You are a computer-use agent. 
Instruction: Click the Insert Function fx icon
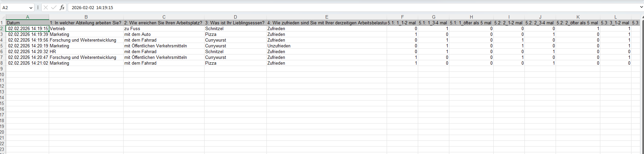coord(62,7)
